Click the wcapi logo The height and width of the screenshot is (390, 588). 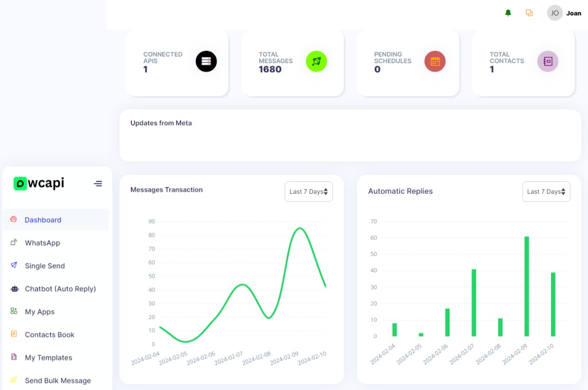point(38,183)
